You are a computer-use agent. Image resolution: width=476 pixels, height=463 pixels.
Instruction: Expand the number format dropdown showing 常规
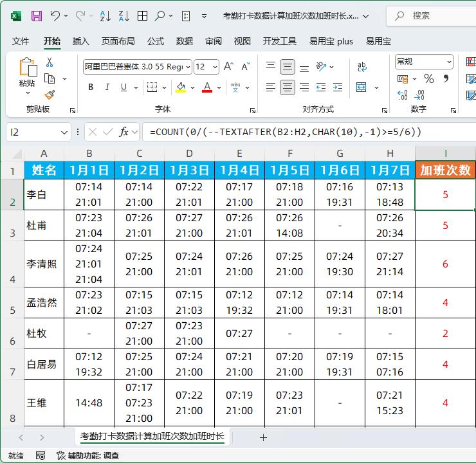point(448,62)
